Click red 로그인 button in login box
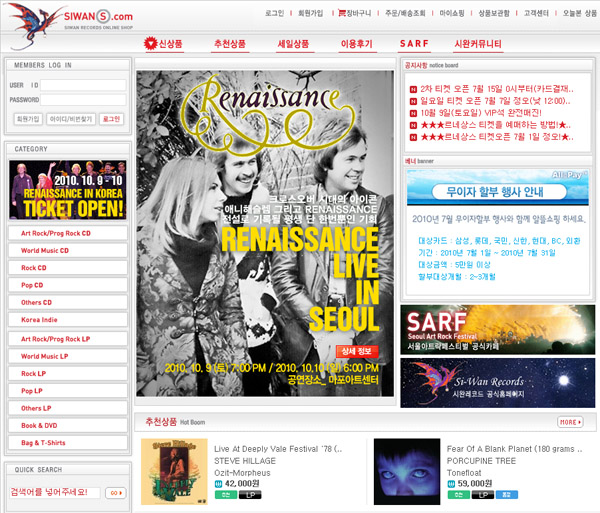Screen dimensions: 600x513 [x=111, y=119]
